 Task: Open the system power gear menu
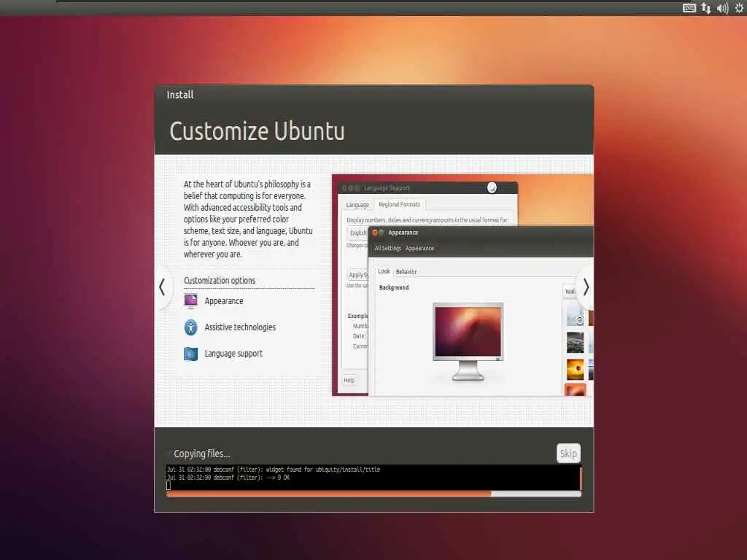740,8
